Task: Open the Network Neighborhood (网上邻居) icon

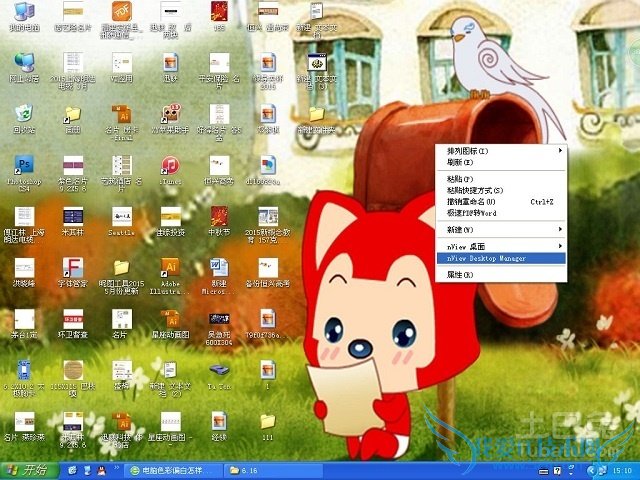Action: (x=24, y=63)
